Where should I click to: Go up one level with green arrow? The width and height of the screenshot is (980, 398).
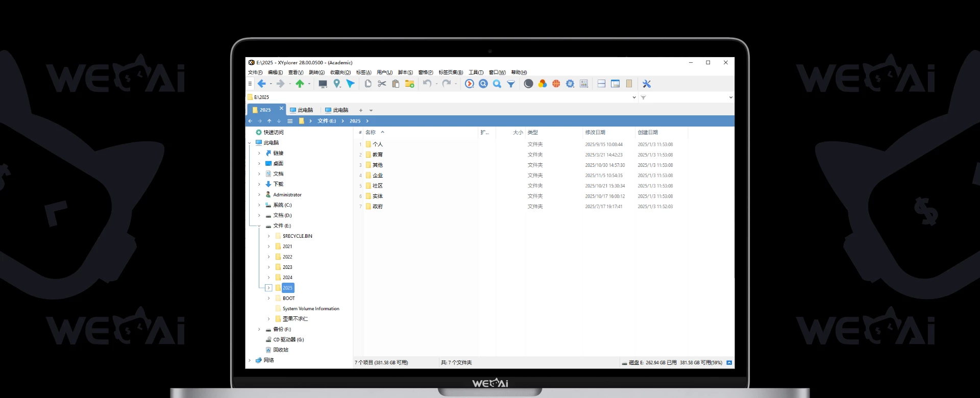coord(300,84)
